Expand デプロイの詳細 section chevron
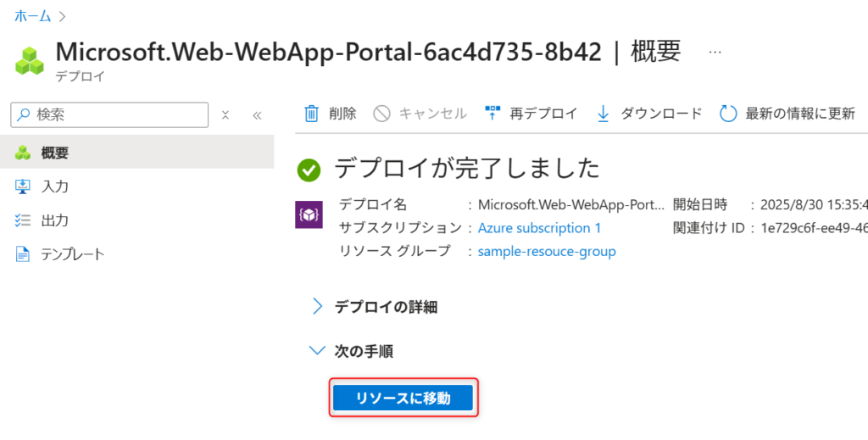Screen dimensions: 868x440 tap(317, 306)
